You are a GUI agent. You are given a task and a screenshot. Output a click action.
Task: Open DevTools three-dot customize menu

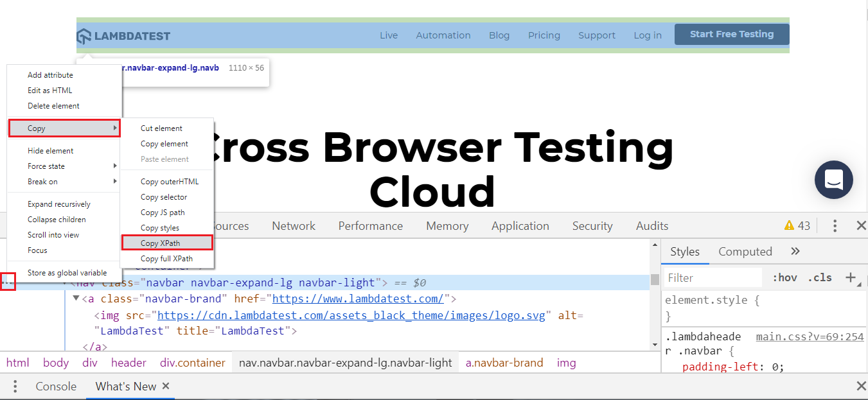[x=835, y=226]
